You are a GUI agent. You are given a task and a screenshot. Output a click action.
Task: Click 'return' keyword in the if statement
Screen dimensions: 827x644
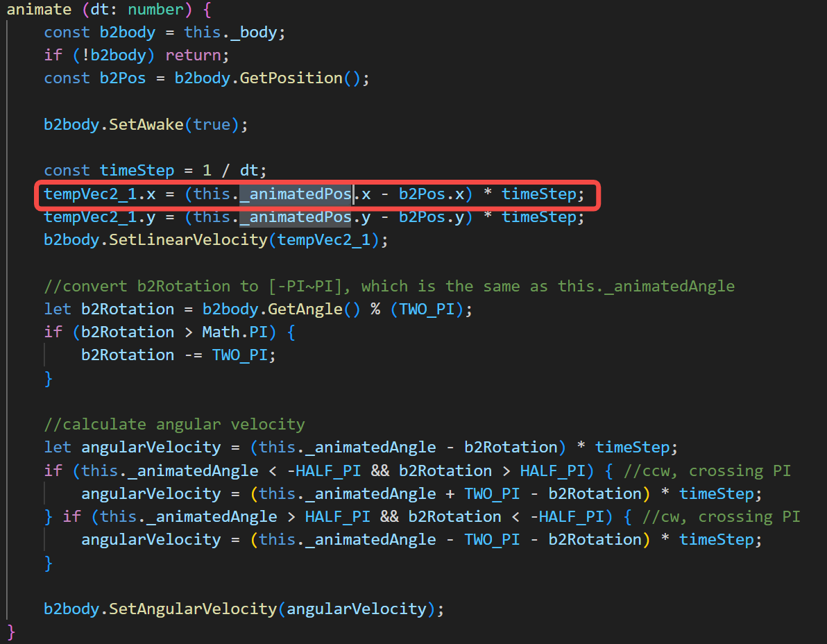(193, 56)
